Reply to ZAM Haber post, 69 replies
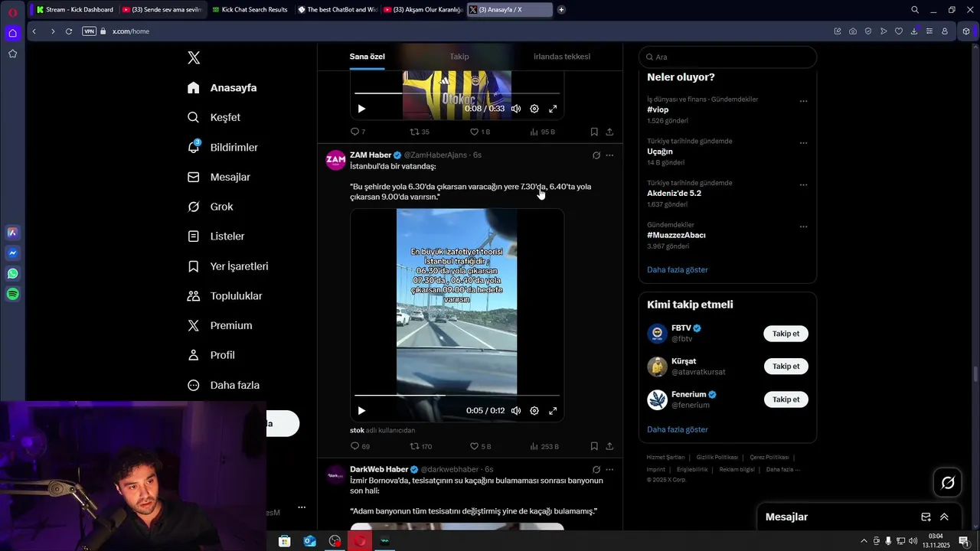Screen dimensions: 980x551 tap(360, 446)
